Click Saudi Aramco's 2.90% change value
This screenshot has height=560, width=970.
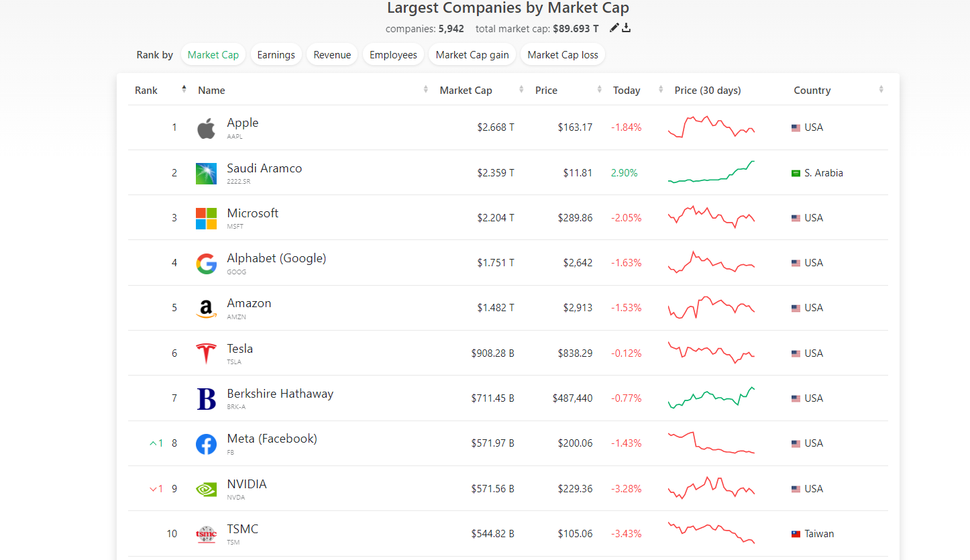click(625, 172)
